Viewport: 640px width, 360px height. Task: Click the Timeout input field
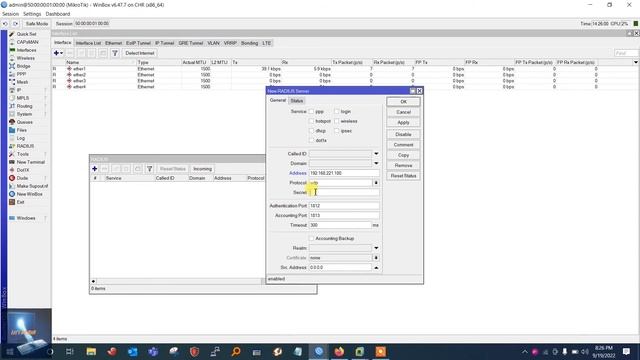[340, 225]
